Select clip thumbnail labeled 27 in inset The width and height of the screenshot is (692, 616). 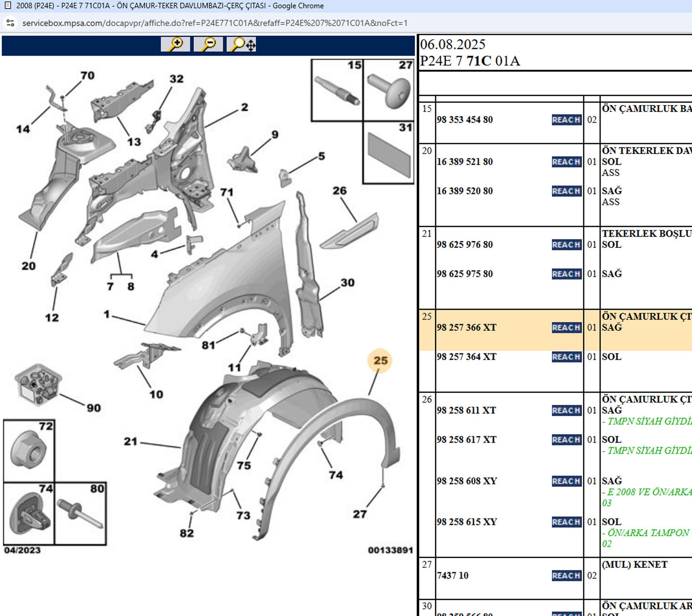[x=389, y=90]
